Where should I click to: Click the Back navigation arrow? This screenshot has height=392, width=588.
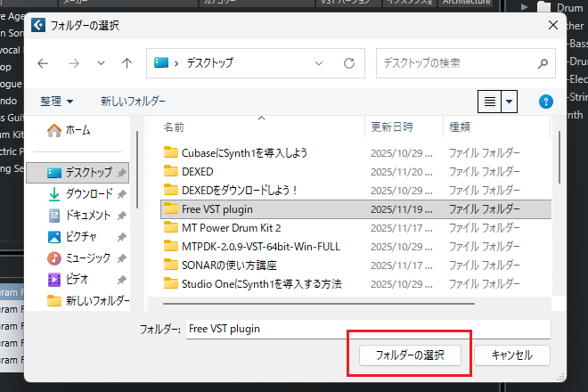click(44, 63)
